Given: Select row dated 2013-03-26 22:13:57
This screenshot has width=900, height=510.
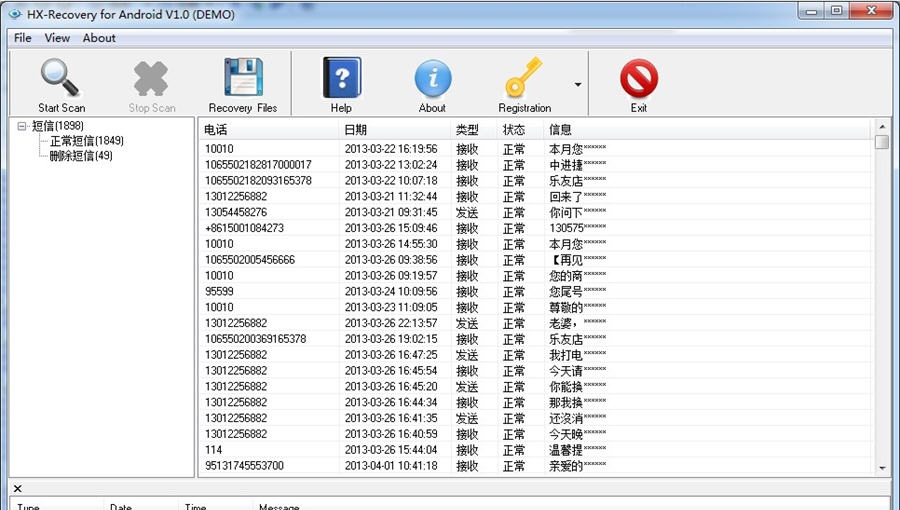Looking at the screenshot, I should pos(535,323).
